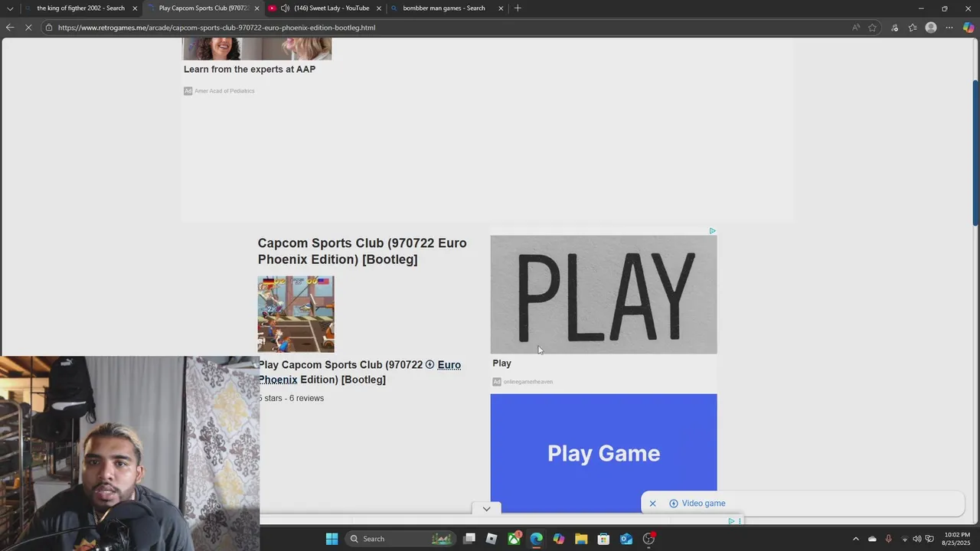Show hidden system tray icons
Screen dimensions: 980x551
[856, 539]
